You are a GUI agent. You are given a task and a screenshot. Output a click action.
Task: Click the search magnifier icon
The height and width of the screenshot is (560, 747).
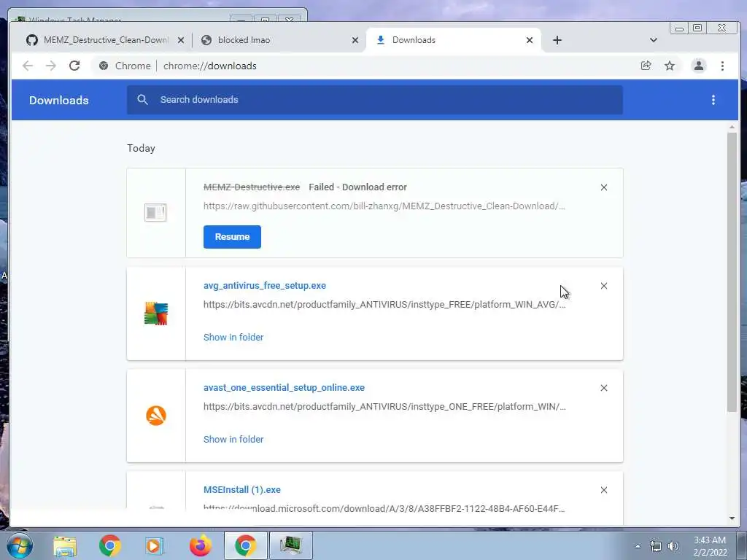(142, 99)
